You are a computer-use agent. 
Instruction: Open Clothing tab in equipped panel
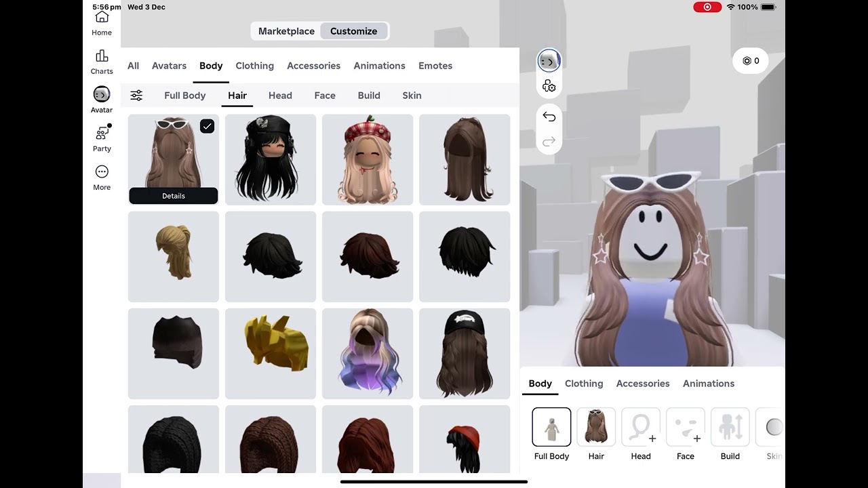click(584, 384)
